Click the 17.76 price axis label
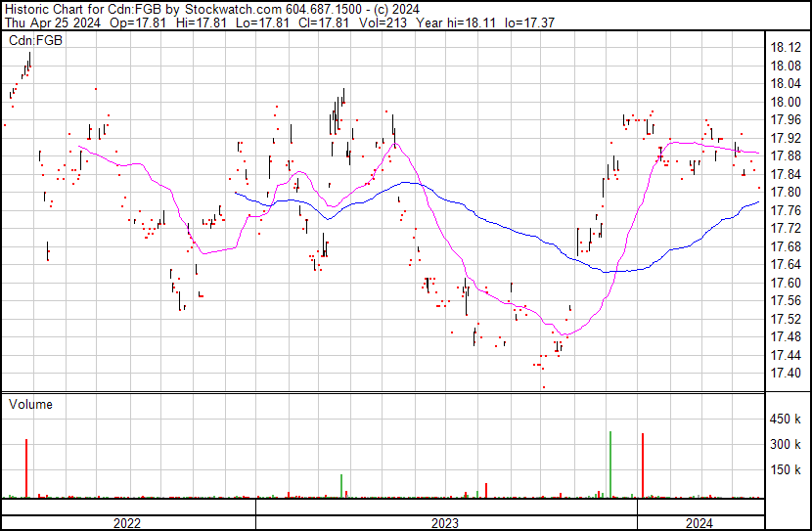The width and height of the screenshot is (812, 531). click(x=787, y=211)
